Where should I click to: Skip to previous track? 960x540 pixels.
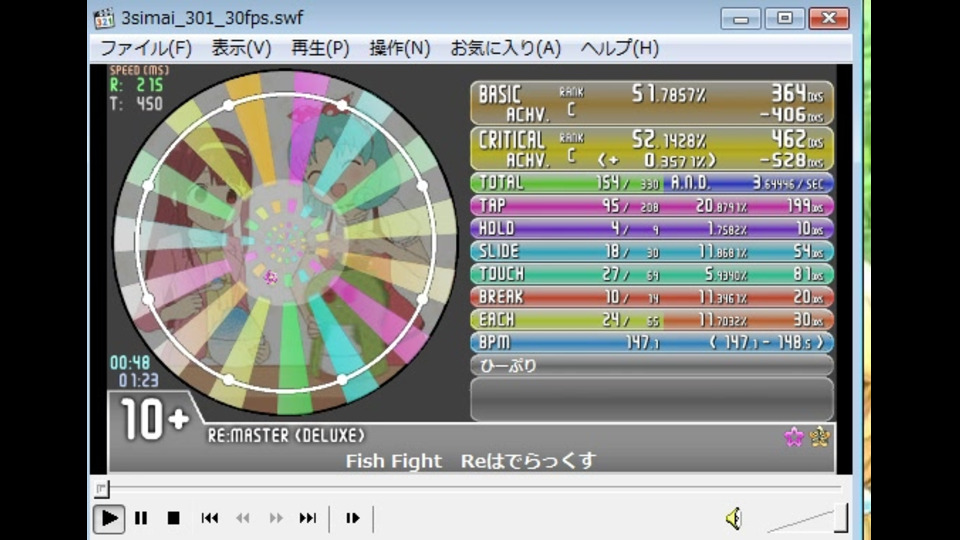pos(209,519)
